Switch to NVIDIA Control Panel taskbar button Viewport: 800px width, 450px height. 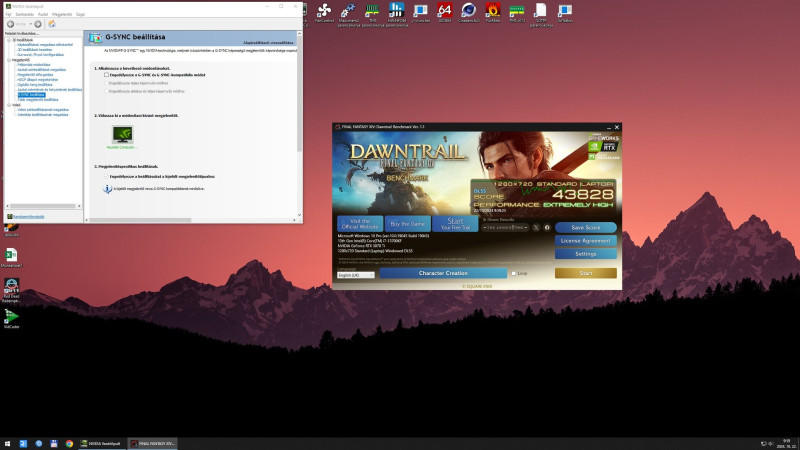pos(102,444)
